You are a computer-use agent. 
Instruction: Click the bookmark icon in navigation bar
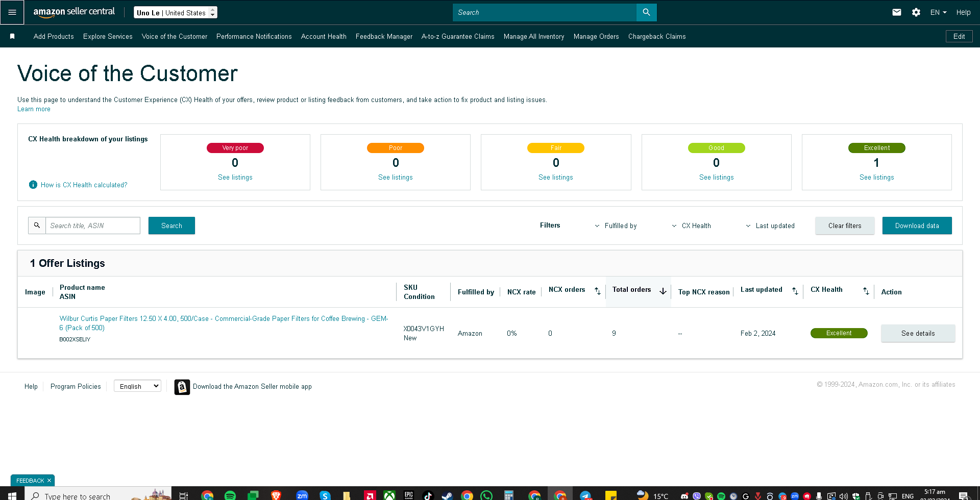[12, 36]
